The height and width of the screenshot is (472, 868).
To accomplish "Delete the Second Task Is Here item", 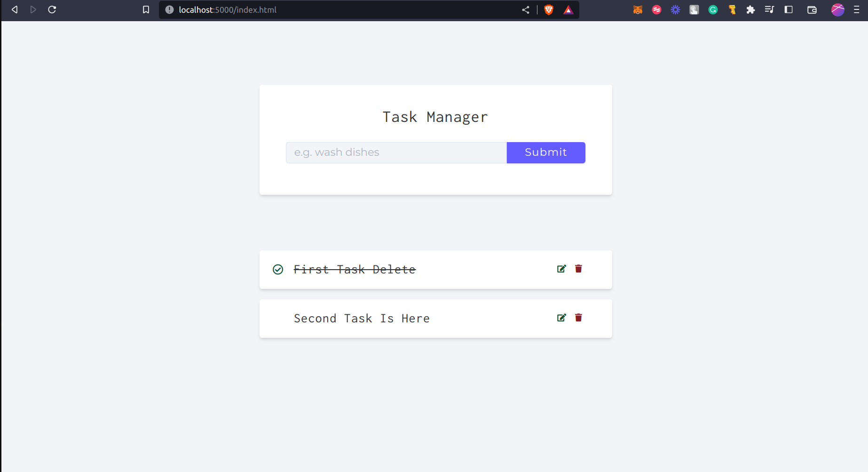I will (578, 318).
